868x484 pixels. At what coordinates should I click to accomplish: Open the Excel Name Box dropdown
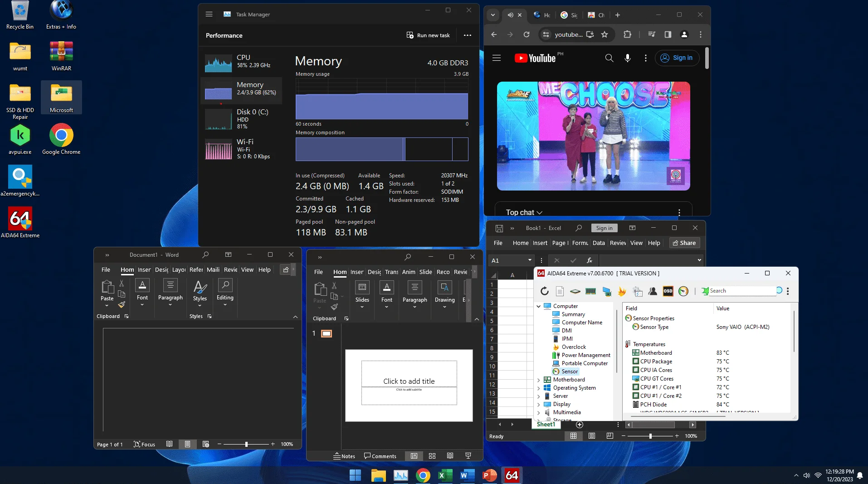530,260
